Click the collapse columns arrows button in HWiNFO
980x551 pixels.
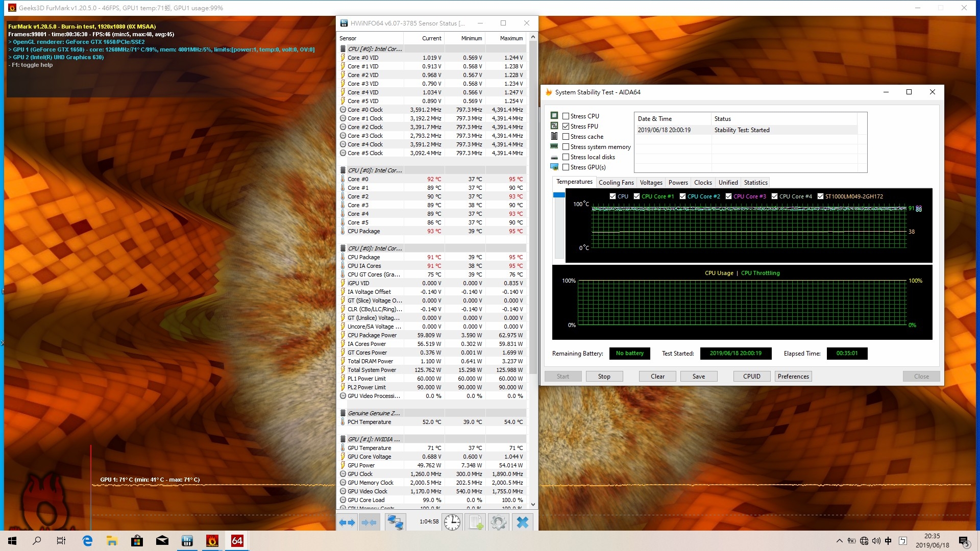[x=369, y=522]
